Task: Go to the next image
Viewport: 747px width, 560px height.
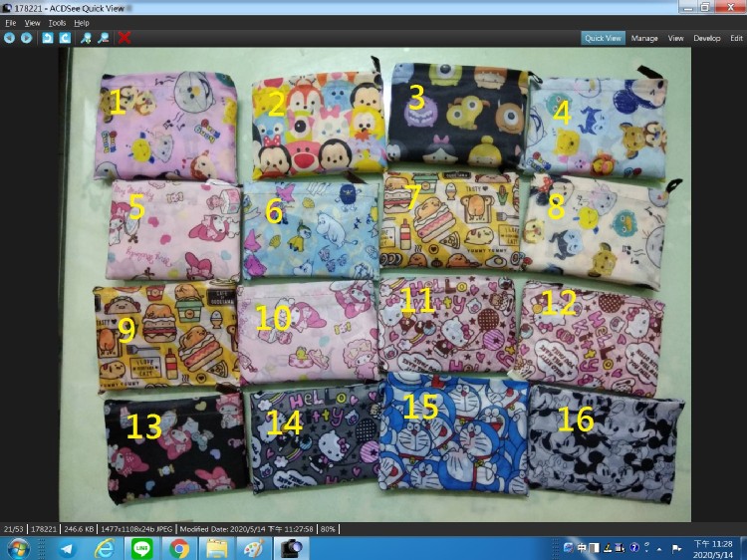Action: pos(26,38)
